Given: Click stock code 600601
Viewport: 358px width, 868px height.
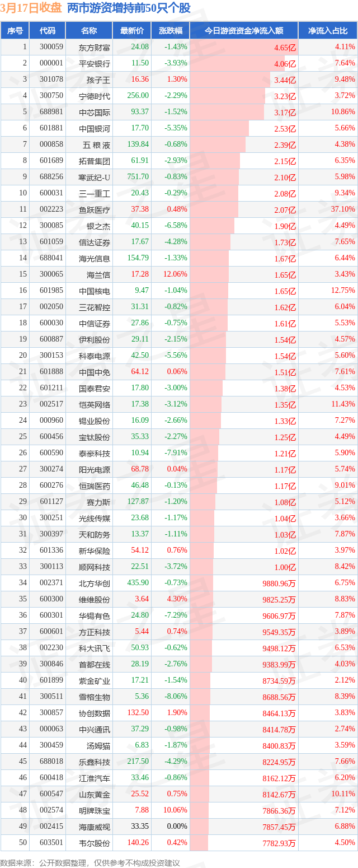Looking at the screenshot, I should click(x=51, y=632).
